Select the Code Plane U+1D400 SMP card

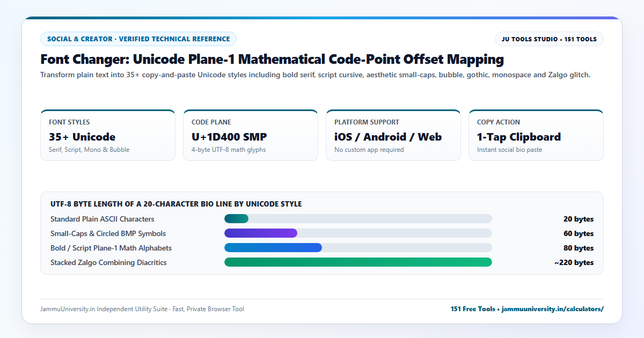coord(251,135)
